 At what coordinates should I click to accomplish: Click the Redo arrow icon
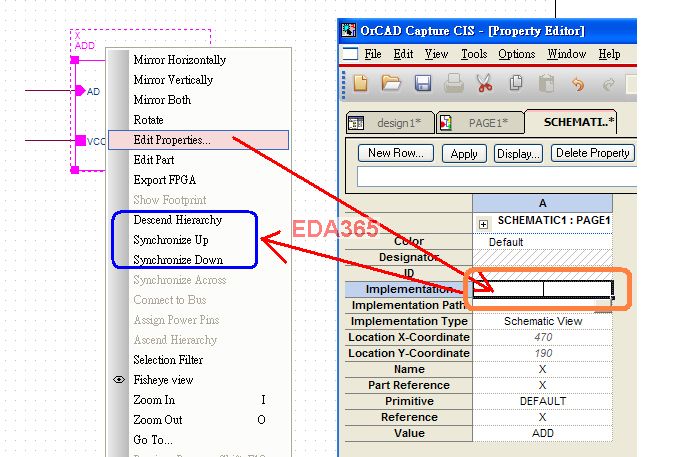coord(609,84)
